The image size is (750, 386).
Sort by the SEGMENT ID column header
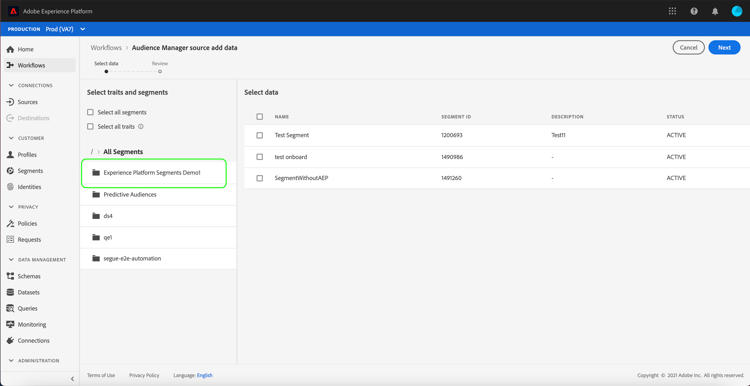(456, 117)
